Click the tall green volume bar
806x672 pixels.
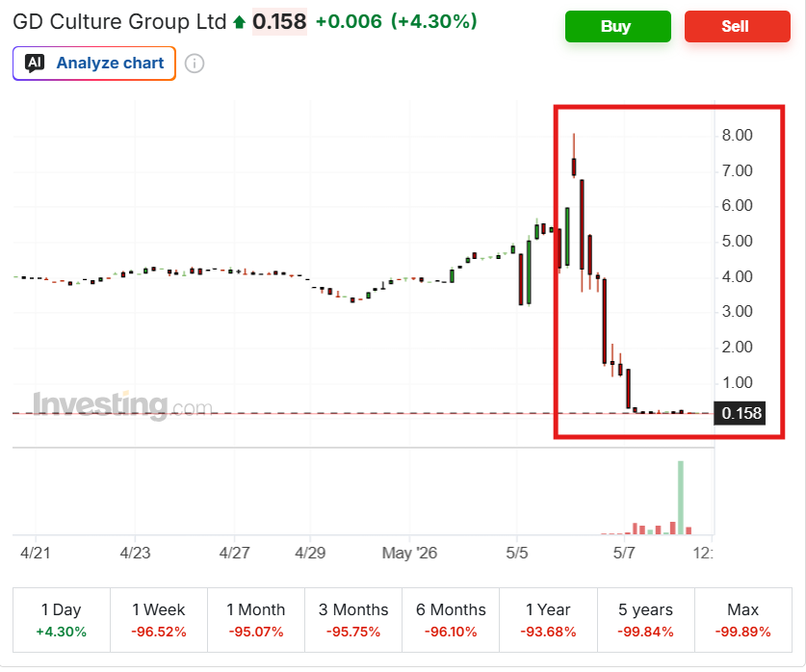click(681, 498)
